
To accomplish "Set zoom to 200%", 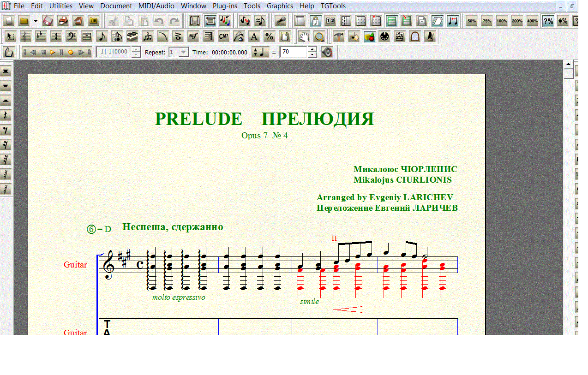I will coord(517,21).
